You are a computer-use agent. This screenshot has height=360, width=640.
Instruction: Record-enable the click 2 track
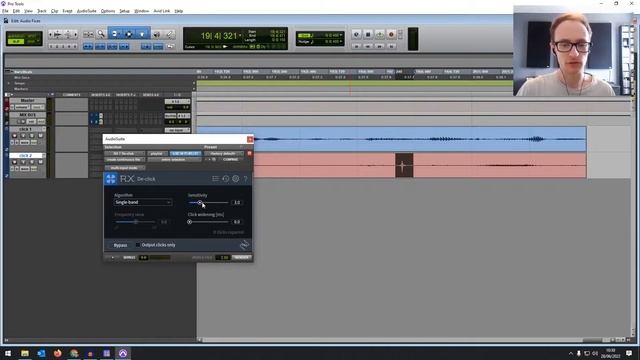15,162
